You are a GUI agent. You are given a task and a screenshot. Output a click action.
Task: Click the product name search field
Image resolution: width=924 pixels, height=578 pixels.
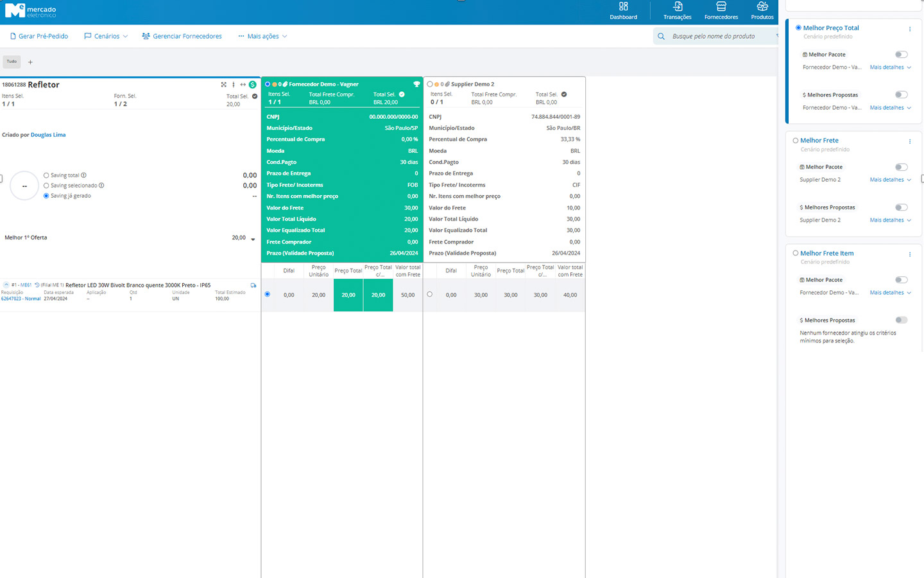(719, 37)
